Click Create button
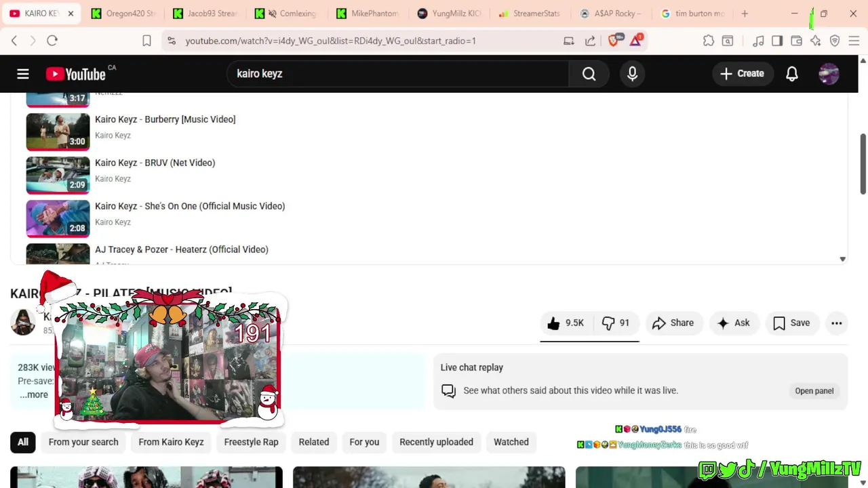The width and height of the screenshot is (868, 488). point(743,74)
